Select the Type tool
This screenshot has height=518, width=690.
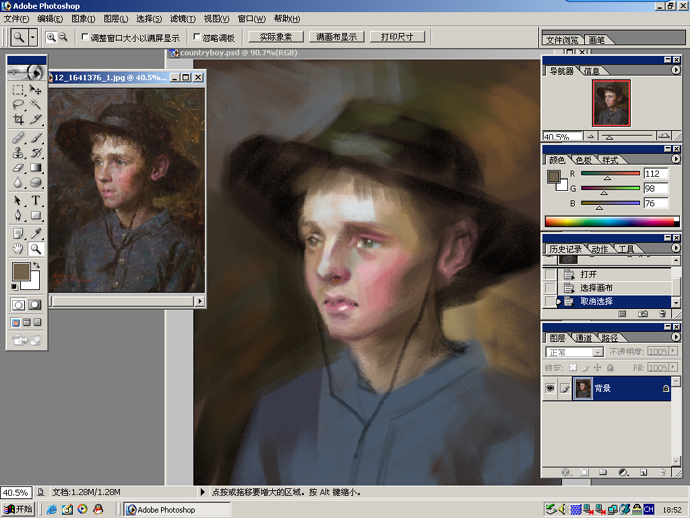pos(36,201)
